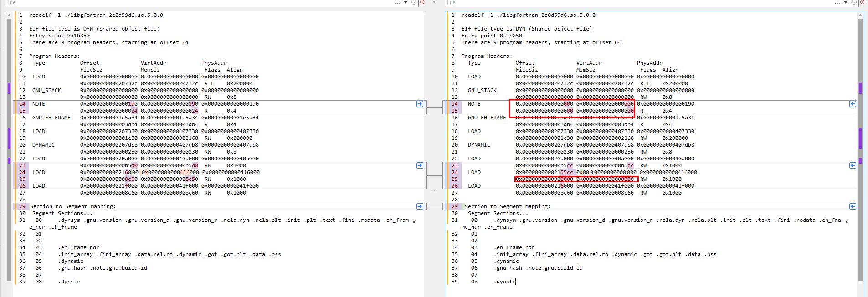Copy NOTE difference at line 14 to right

click(420, 104)
